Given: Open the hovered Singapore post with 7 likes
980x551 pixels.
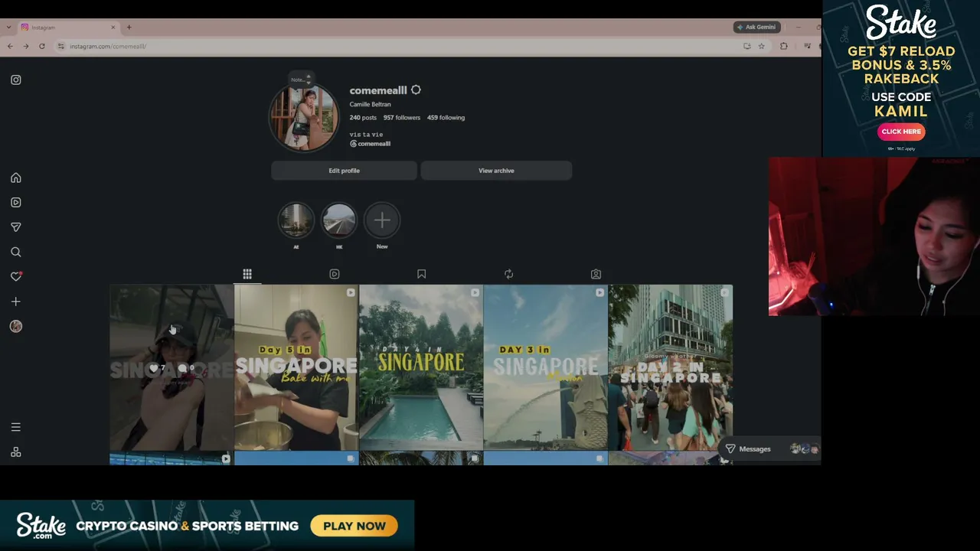Looking at the screenshot, I should [171, 368].
